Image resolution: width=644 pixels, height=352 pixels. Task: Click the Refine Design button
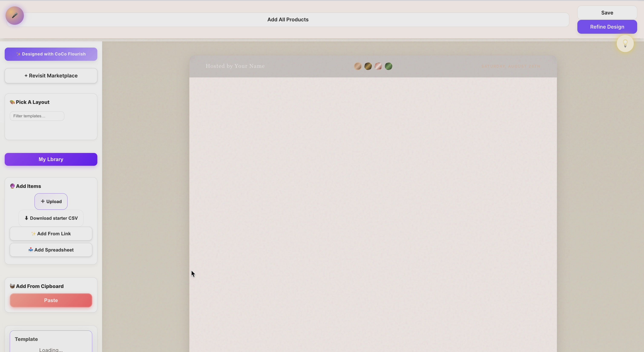[607, 27]
